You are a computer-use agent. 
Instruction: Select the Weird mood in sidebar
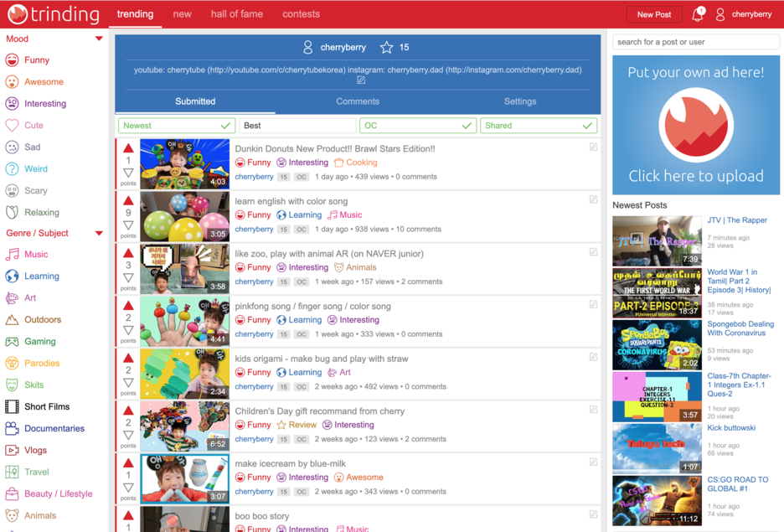click(36, 168)
